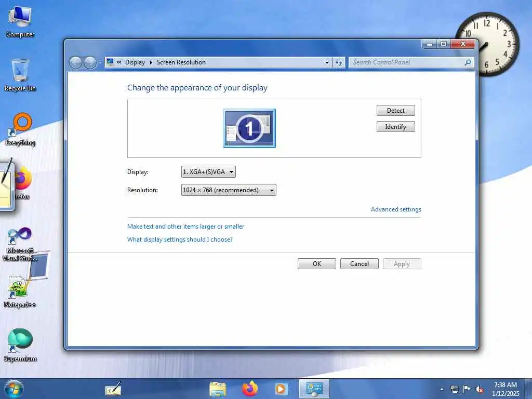Select the Recycle Bin desktop icon
Screen dimensions: 532x399
point(20,75)
